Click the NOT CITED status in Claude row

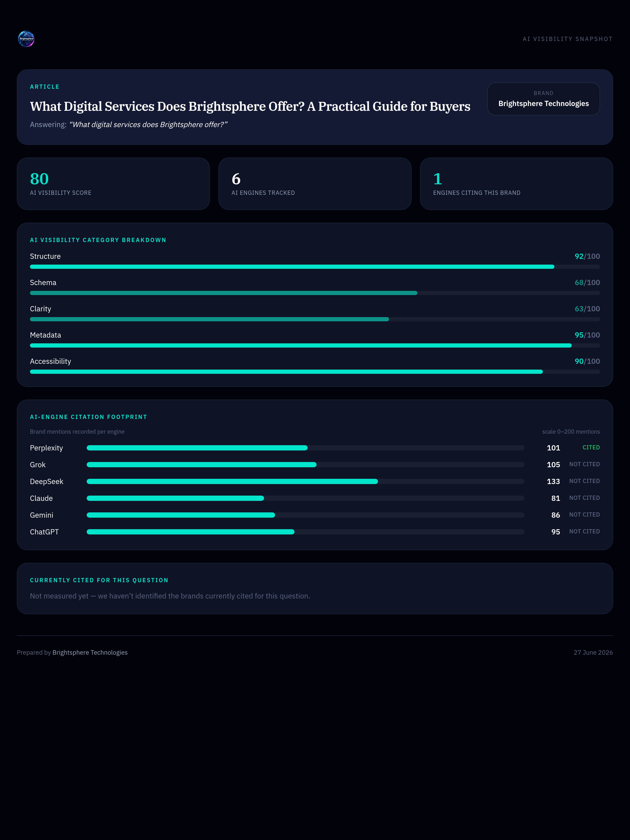coord(584,498)
